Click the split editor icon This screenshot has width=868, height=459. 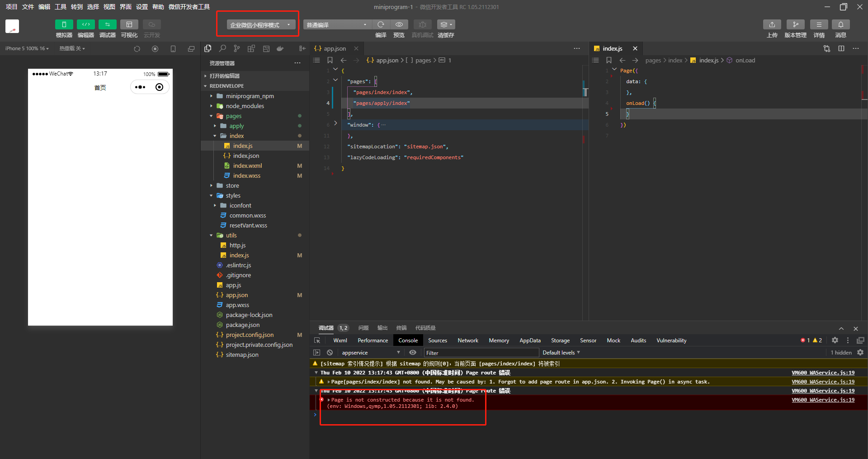841,48
